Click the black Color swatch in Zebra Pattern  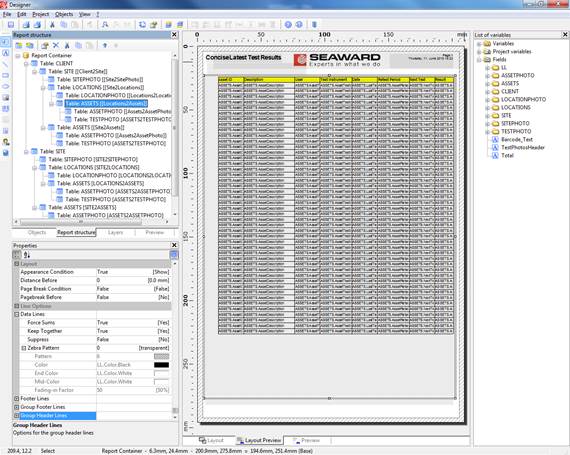point(161,365)
